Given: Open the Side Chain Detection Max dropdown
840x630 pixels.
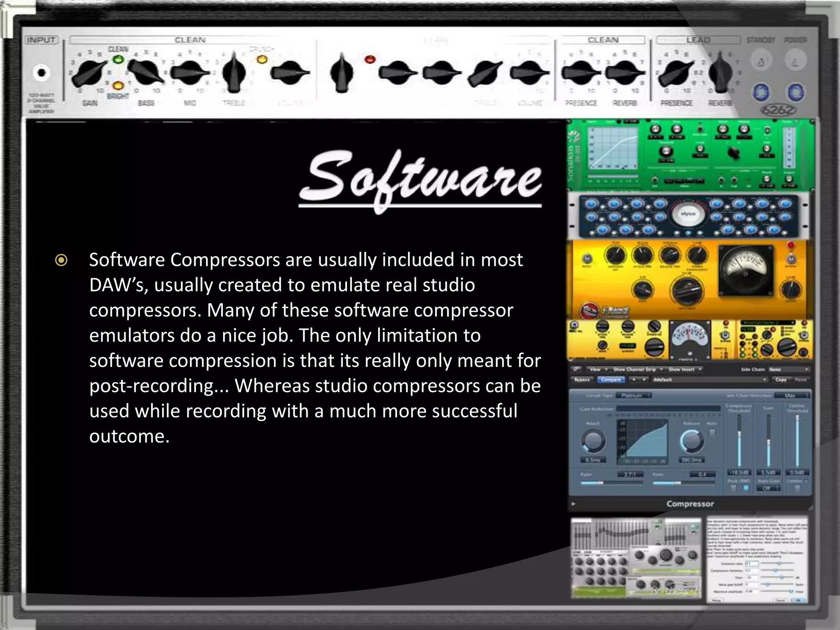Looking at the screenshot, I should point(792,395).
